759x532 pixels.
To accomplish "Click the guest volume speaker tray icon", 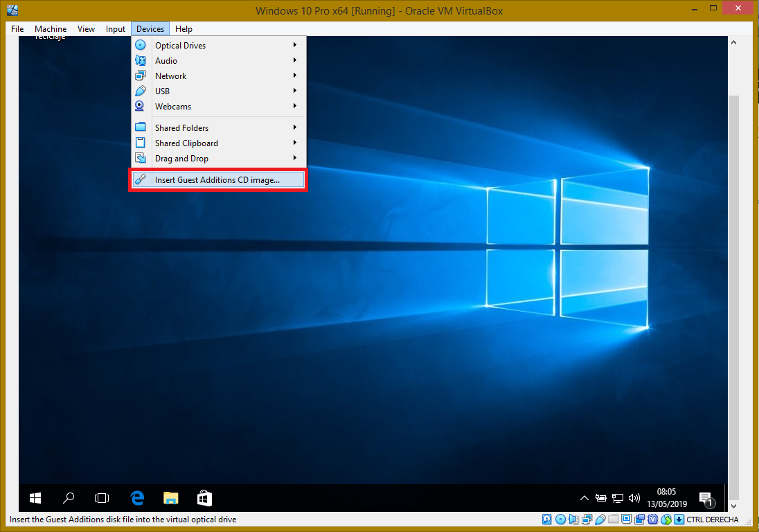I will 634,497.
